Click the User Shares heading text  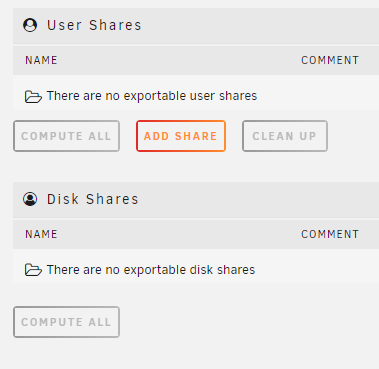94,25
